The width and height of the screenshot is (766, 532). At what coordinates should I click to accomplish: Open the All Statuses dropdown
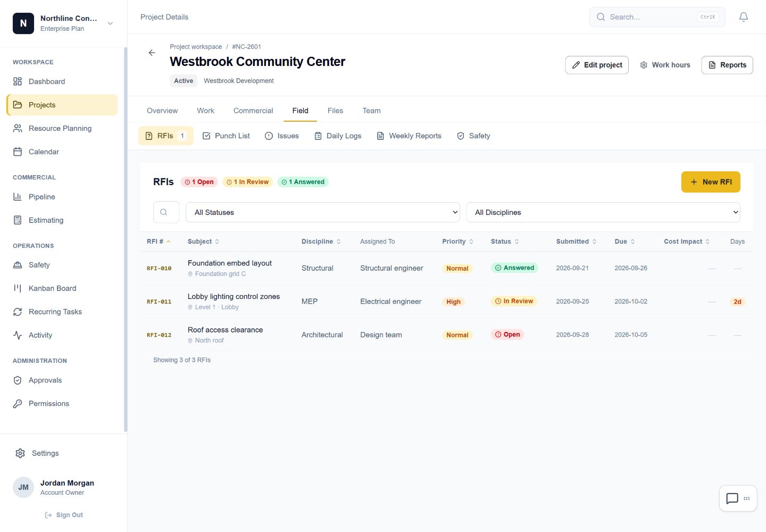click(323, 212)
